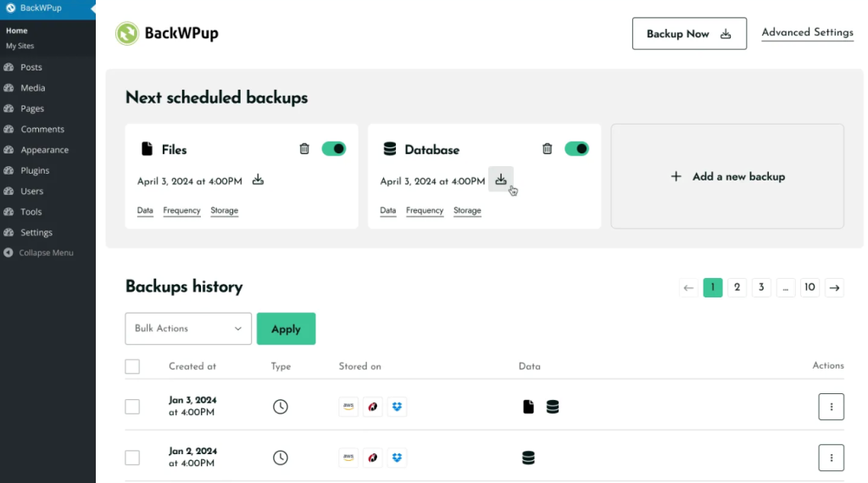This screenshot has width=868, height=483.
Task: Go to history page 2
Action: (737, 287)
